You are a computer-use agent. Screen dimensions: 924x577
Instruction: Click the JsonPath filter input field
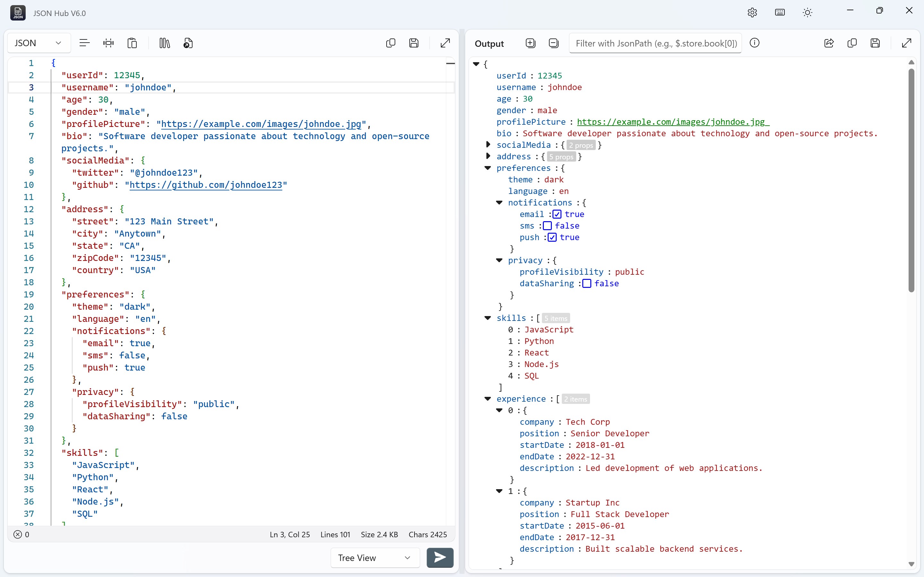(655, 43)
